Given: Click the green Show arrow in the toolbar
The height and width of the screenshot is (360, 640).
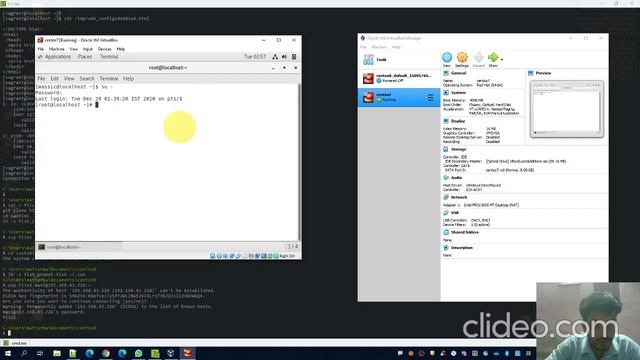Looking at the screenshot, I should 493,59.
